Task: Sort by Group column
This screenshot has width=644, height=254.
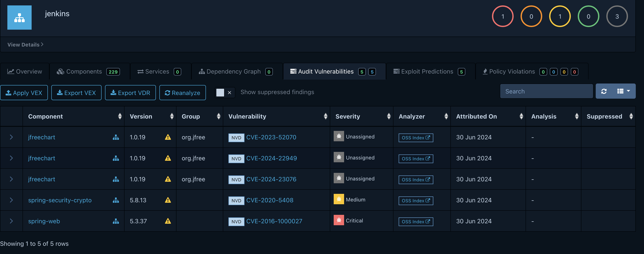Action: [200, 116]
